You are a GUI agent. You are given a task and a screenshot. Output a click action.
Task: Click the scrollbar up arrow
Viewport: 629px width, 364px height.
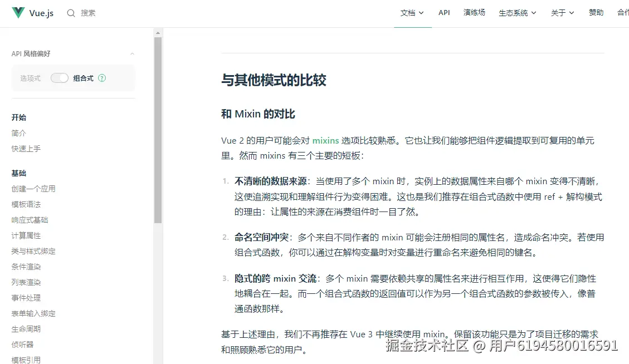click(158, 33)
